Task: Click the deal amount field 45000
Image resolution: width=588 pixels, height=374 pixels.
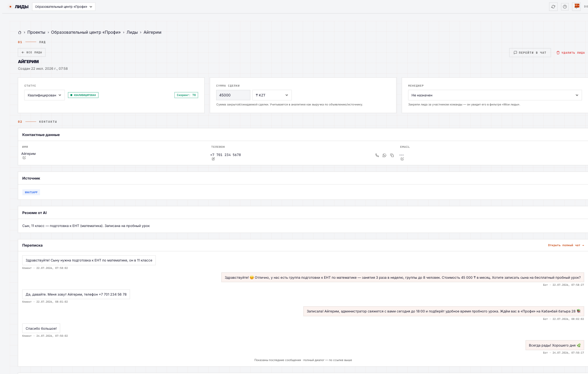Action: coord(233,95)
